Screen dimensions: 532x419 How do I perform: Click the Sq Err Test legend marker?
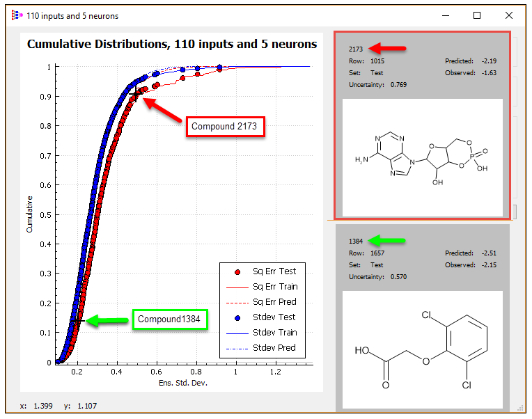(x=237, y=272)
